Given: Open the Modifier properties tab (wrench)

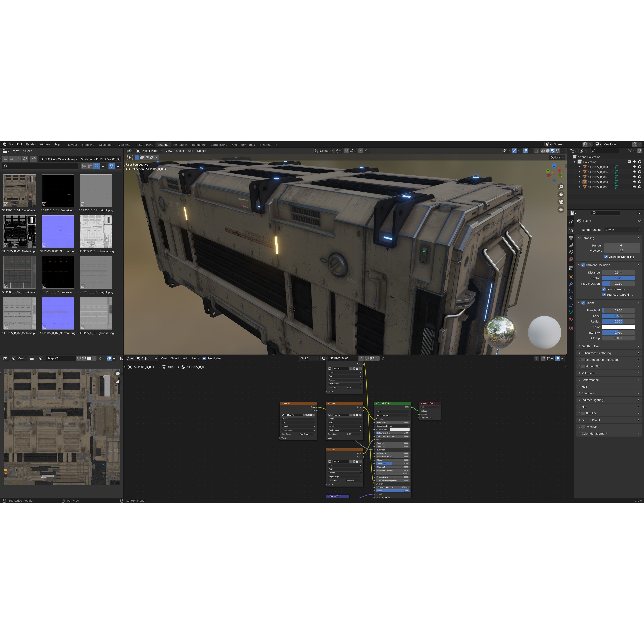Looking at the screenshot, I should coord(571,284).
